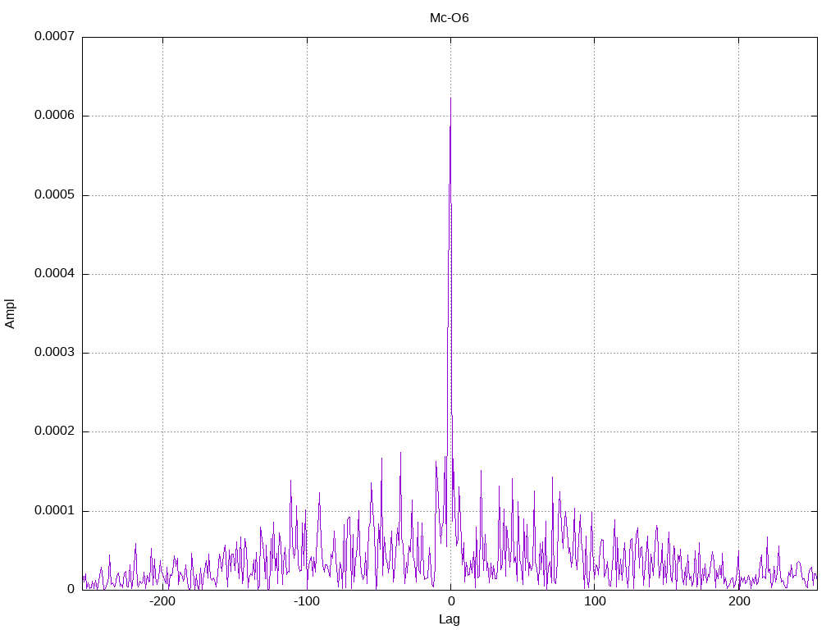840x630 pixels.
Task: Click the x-axis value 200
Action: click(x=739, y=601)
